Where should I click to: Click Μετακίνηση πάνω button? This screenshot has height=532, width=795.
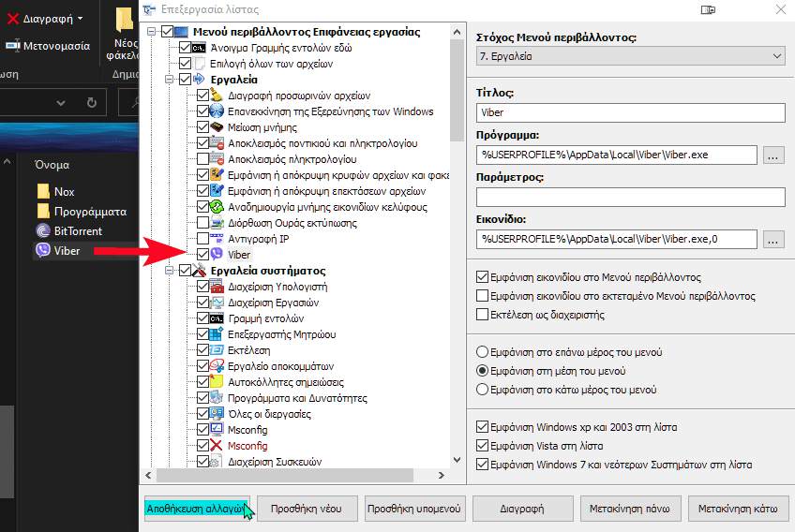[x=629, y=509]
